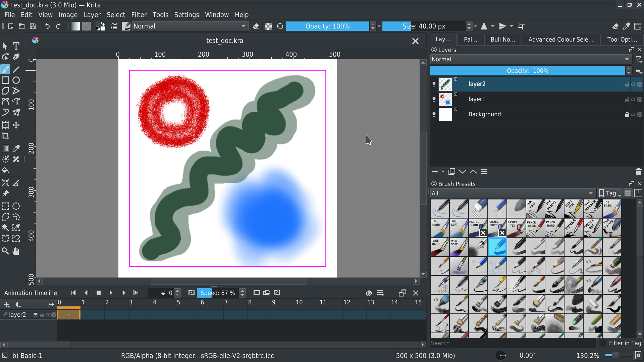Click the Gradient tool icon
Screen dimensions: 644x362
click(x=5, y=148)
